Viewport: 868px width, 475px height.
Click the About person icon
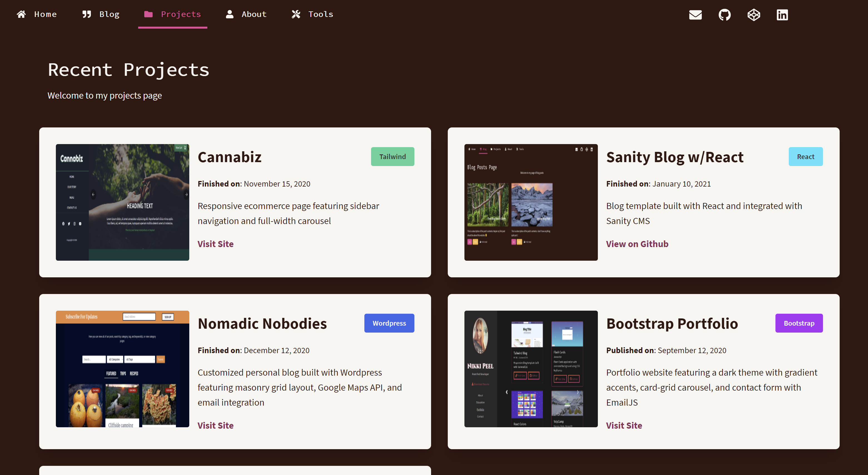[x=230, y=14]
